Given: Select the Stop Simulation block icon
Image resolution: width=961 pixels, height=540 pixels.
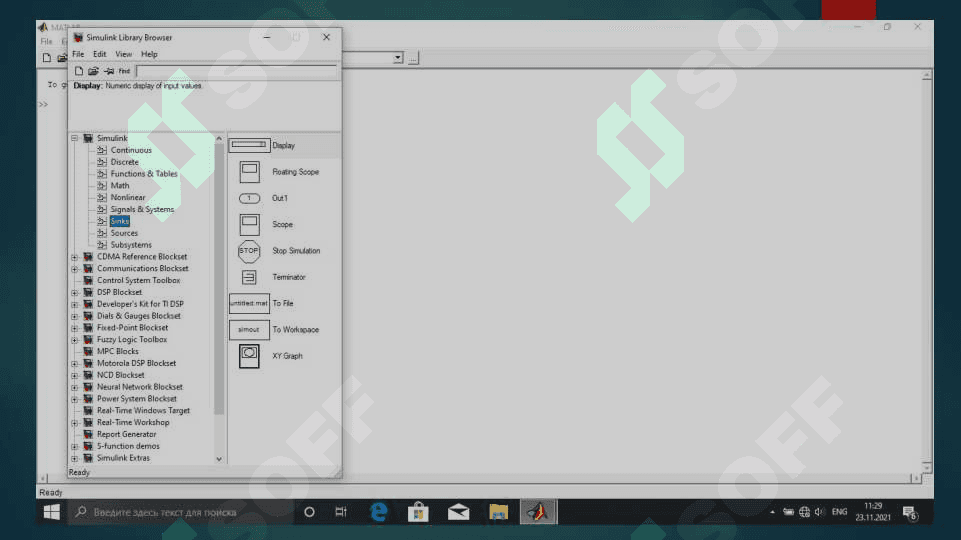Looking at the screenshot, I should tap(249, 251).
